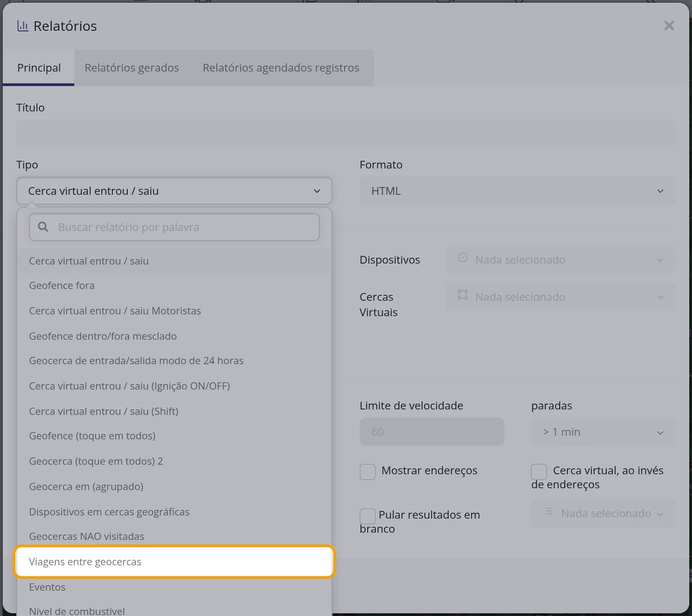Expand the paradas > 1 min dropdown

603,432
